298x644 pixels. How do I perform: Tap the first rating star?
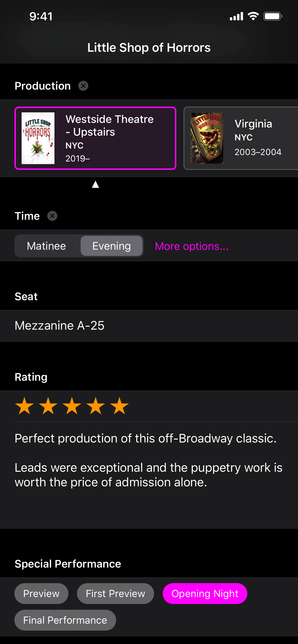click(24, 406)
